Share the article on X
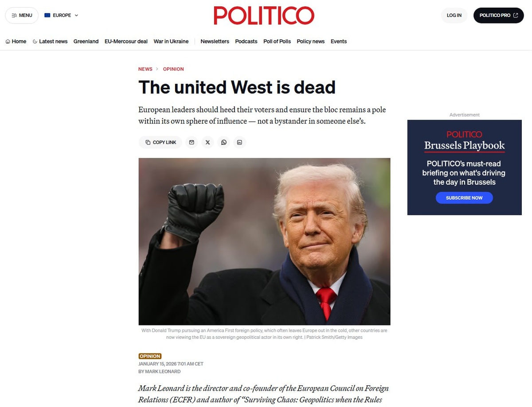Viewport: 532px width, 407px height. [x=207, y=142]
